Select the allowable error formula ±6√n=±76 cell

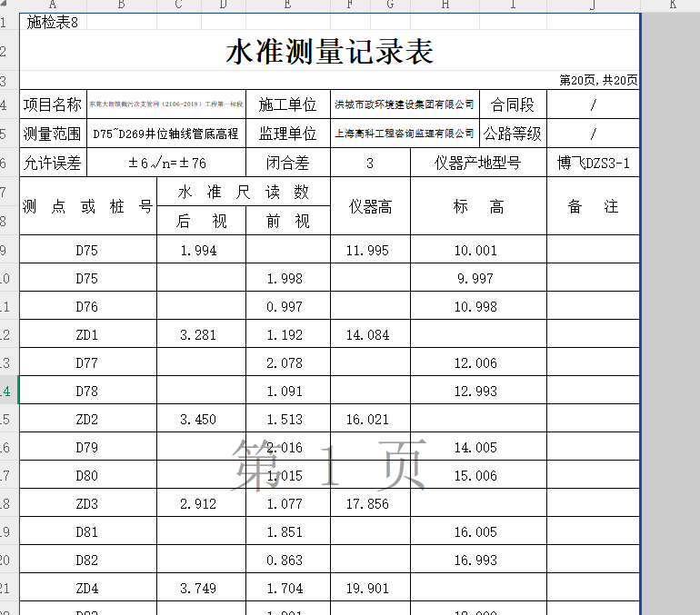pos(166,164)
